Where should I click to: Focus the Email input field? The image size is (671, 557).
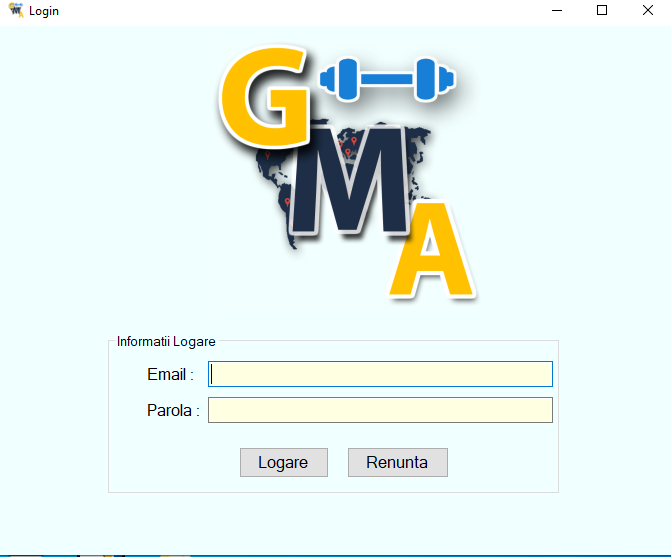pyautogui.click(x=380, y=374)
